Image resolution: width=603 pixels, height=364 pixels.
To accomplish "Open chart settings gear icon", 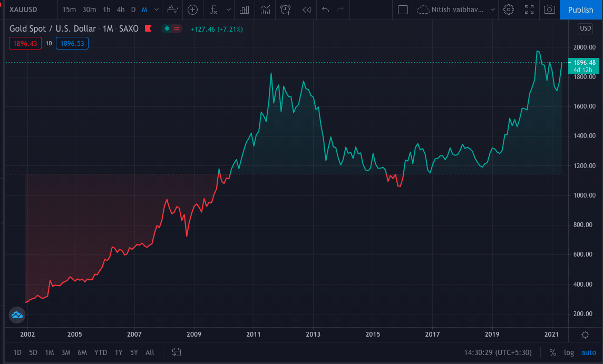I will pyautogui.click(x=509, y=9).
